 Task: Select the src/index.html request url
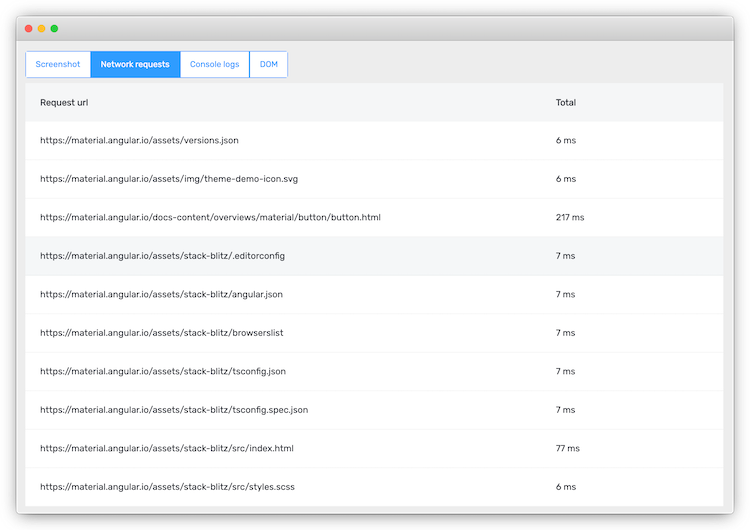[x=167, y=448]
